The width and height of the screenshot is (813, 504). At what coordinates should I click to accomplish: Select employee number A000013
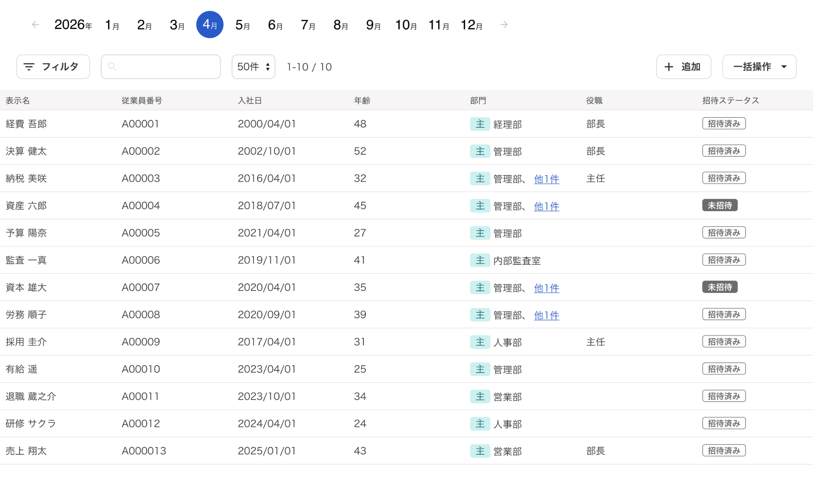pyautogui.click(x=144, y=451)
